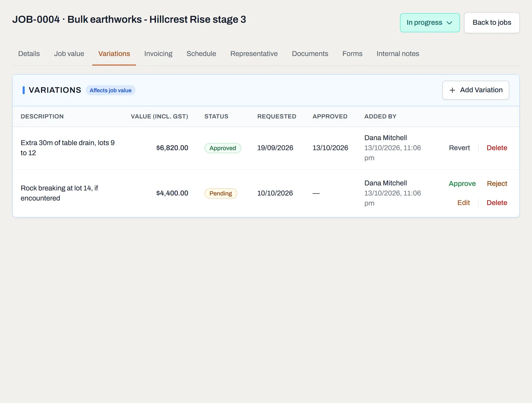Image resolution: width=532 pixels, height=403 pixels.
Task: Click the 10/10/2026 requested date
Action: (275, 193)
